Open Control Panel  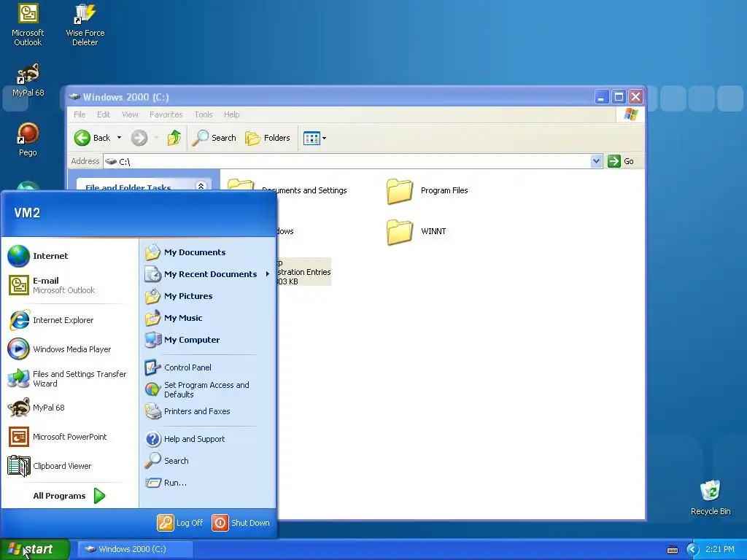coord(208,367)
